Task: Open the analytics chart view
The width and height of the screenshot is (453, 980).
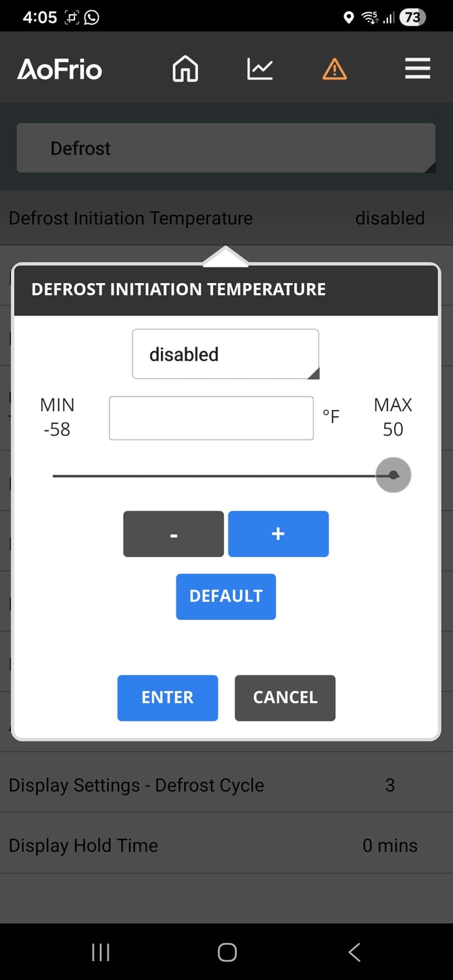Action: point(260,68)
